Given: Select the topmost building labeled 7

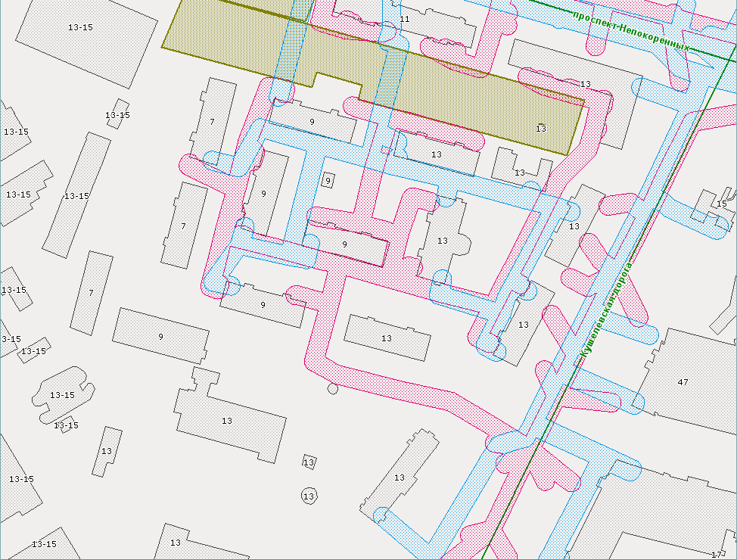Looking at the screenshot, I should [x=213, y=120].
